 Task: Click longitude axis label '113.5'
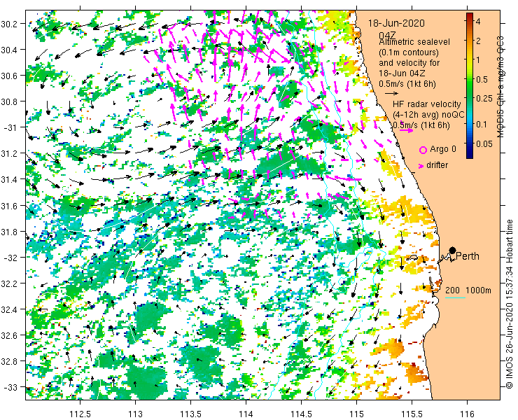point(191,414)
